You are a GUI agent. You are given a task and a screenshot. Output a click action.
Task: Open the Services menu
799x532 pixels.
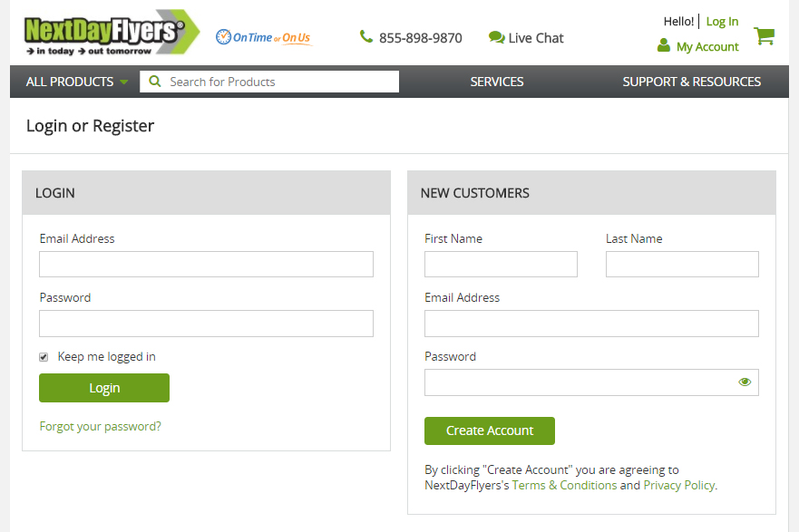click(x=496, y=82)
